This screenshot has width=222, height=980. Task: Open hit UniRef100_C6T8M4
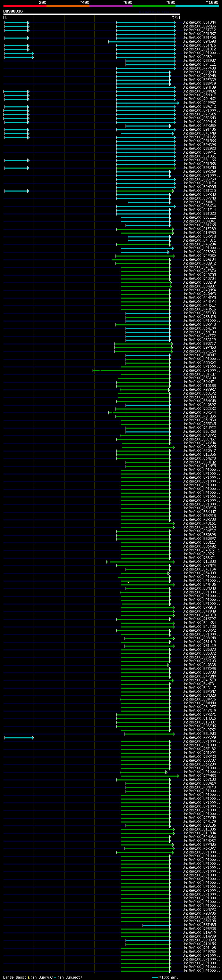[199, 23]
